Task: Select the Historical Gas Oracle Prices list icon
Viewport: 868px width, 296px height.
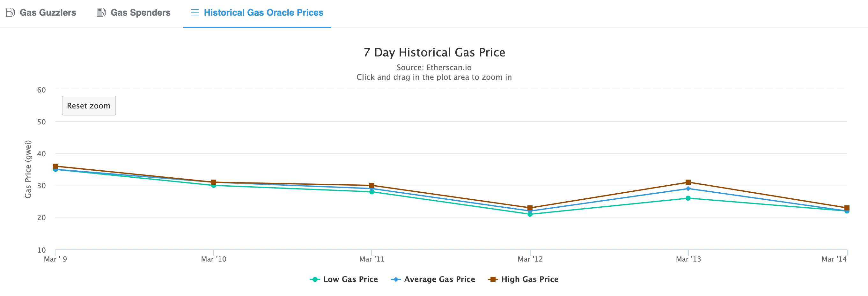Action: (x=195, y=12)
